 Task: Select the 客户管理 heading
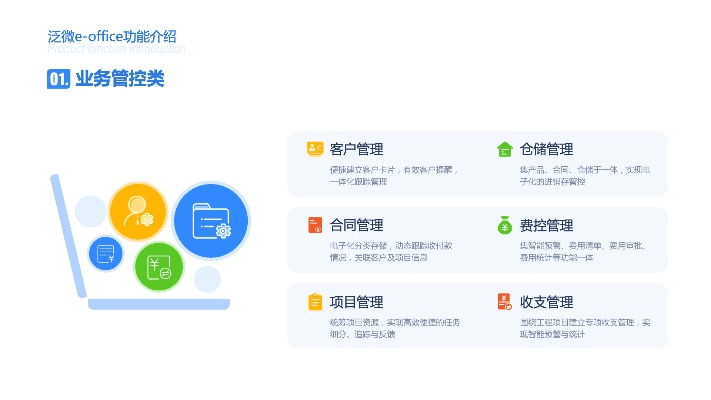point(356,149)
